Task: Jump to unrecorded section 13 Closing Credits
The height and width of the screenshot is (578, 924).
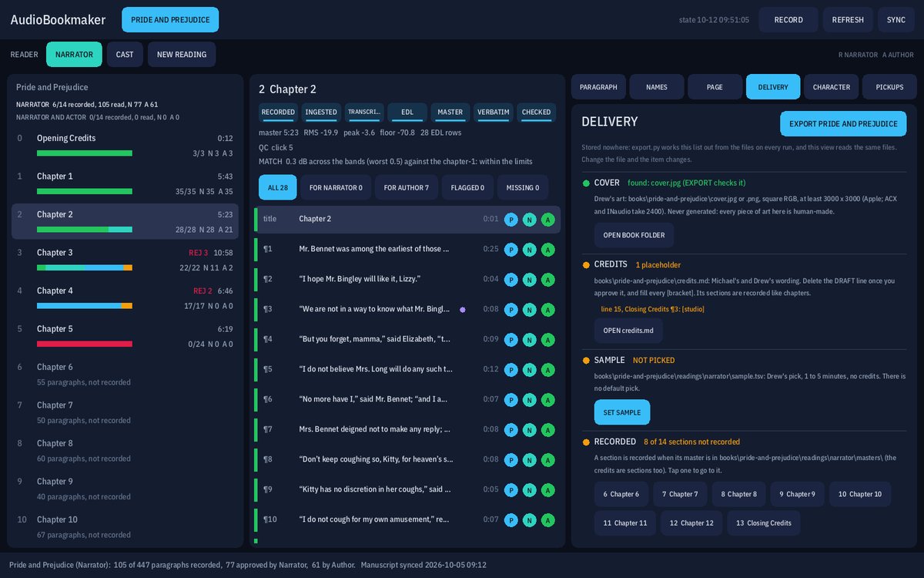Action: click(764, 523)
